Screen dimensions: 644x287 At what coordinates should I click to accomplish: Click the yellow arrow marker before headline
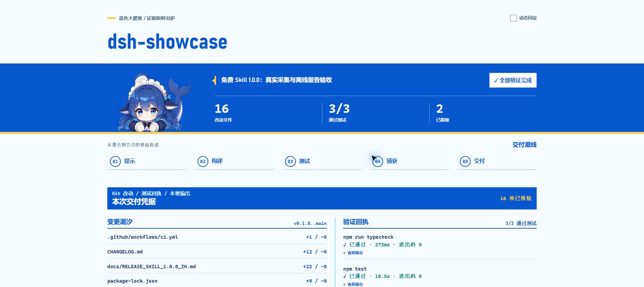(214, 81)
